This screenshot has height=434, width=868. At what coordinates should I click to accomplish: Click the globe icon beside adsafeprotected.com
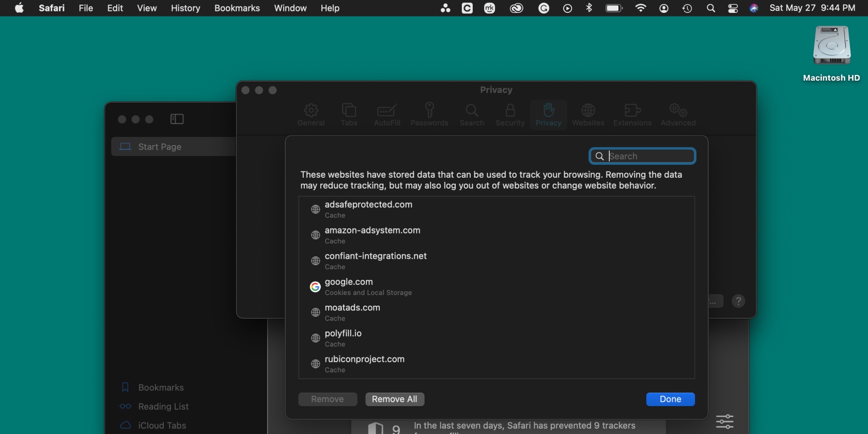[x=315, y=209]
